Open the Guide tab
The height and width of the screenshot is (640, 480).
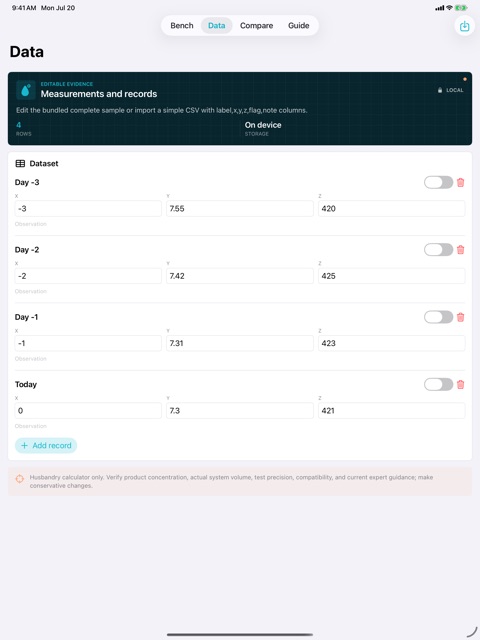pos(298,26)
